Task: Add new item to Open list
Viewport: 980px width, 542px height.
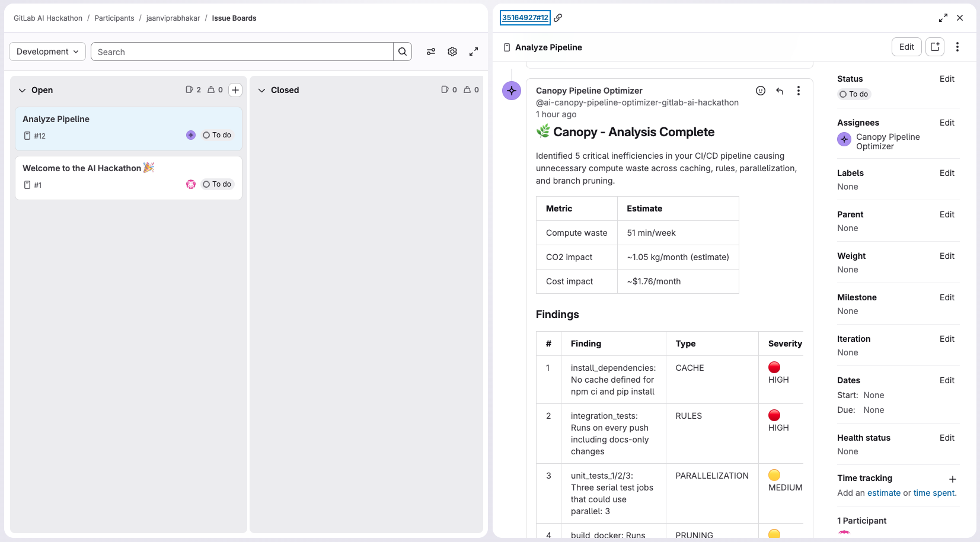Action: pyautogui.click(x=235, y=90)
